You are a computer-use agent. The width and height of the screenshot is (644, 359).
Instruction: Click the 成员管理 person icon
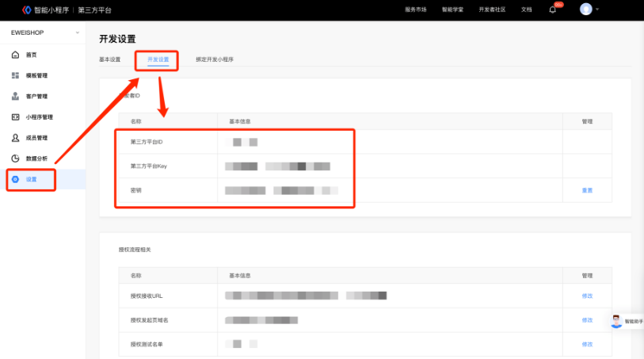pyautogui.click(x=16, y=137)
